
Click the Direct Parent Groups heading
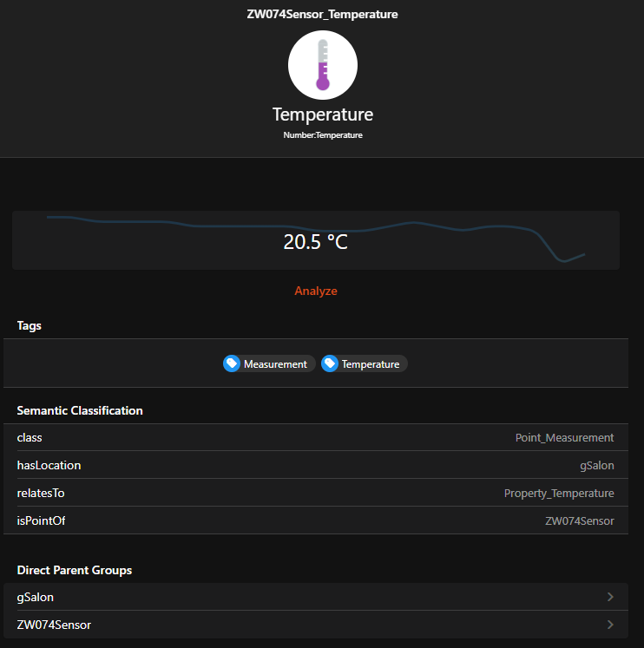point(75,570)
